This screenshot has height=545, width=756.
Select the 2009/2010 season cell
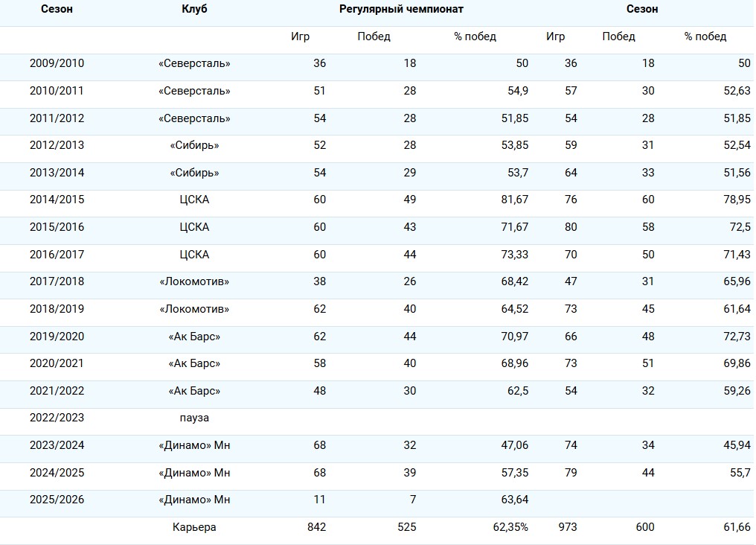click(x=57, y=64)
